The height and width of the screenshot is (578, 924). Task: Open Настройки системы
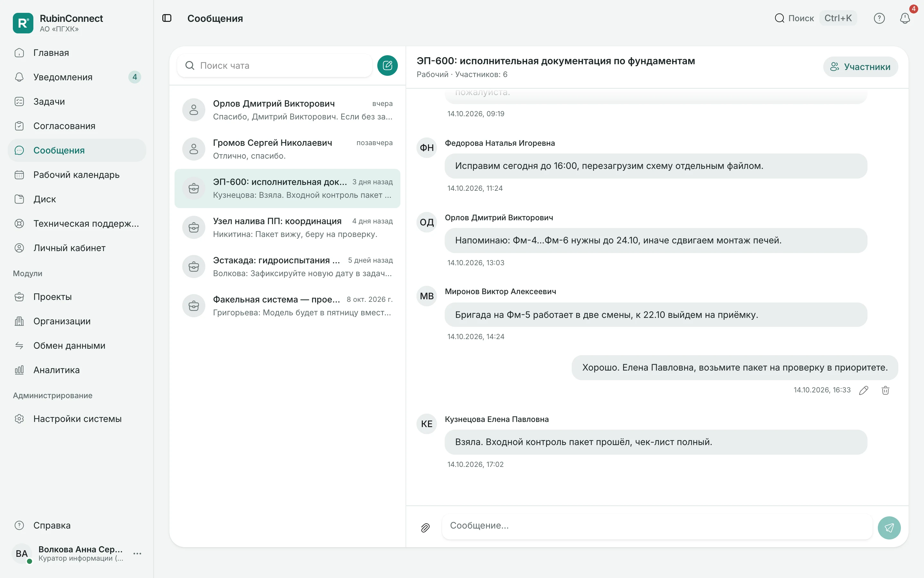click(77, 419)
